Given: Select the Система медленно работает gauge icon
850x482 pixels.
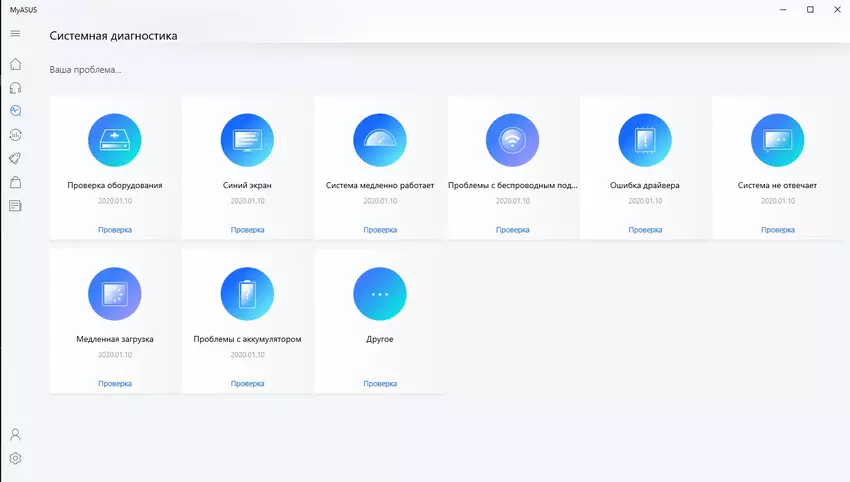Looking at the screenshot, I should pyautogui.click(x=380, y=140).
